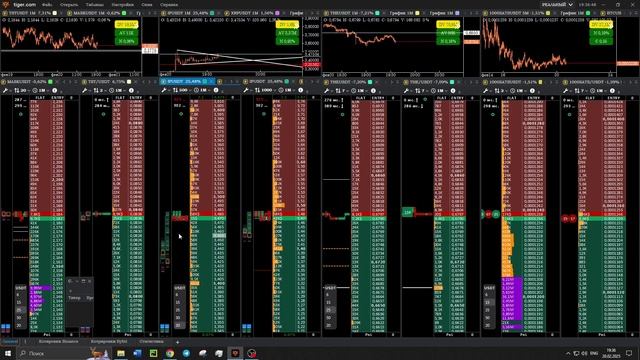Toggle top green button on THEUSDT chart
640x360 pixels.
448,33
